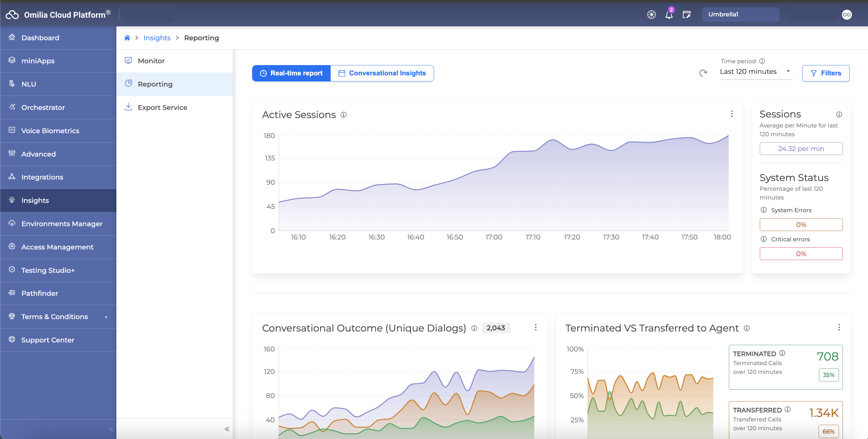
Task: Click the refresh report icon
Action: pos(703,73)
